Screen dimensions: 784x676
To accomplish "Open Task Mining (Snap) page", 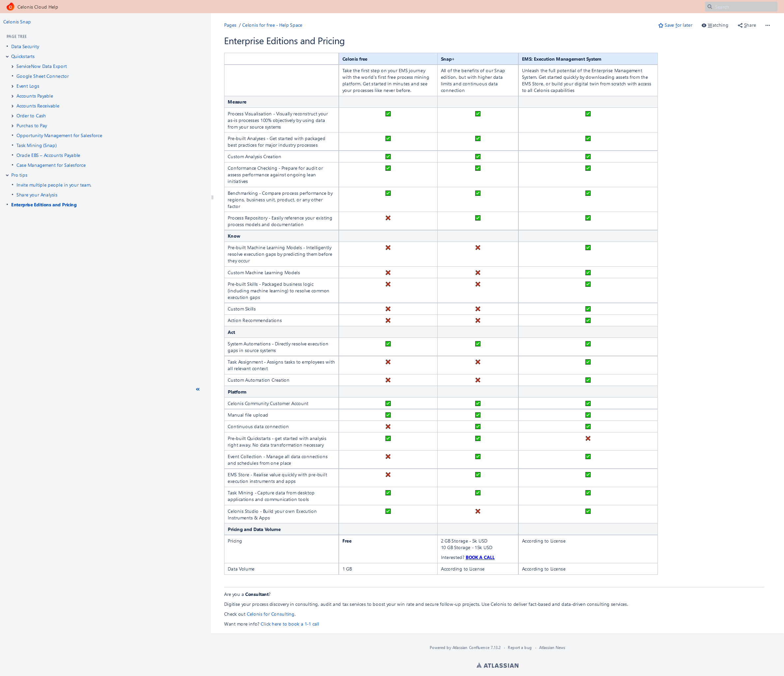I will tap(36, 145).
